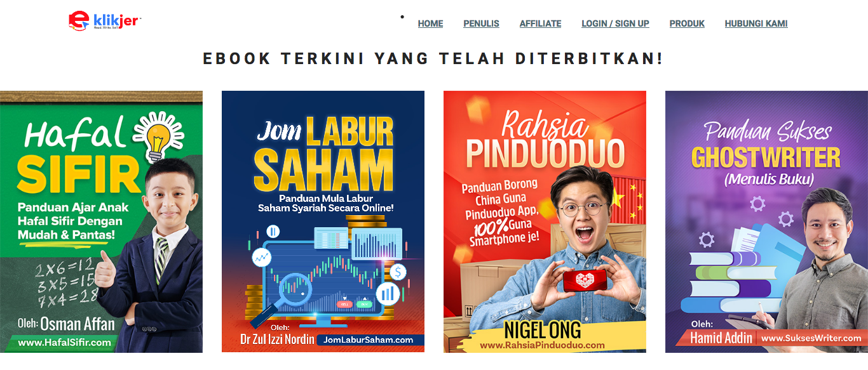Open the AFFILIATE link
This screenshot has height=370, width=868.
pos(540,23)
